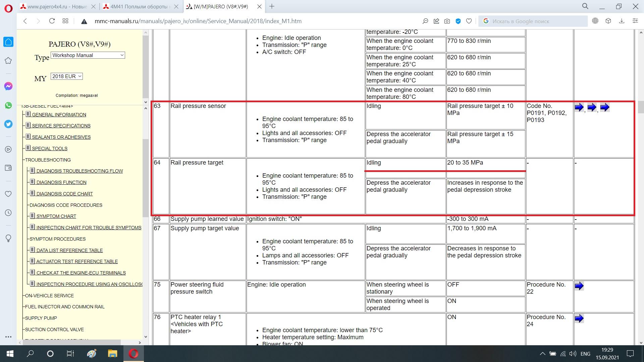Open File Explorer from the taskbar
Screen dimensions: 644x362
(x=112, y=354)
